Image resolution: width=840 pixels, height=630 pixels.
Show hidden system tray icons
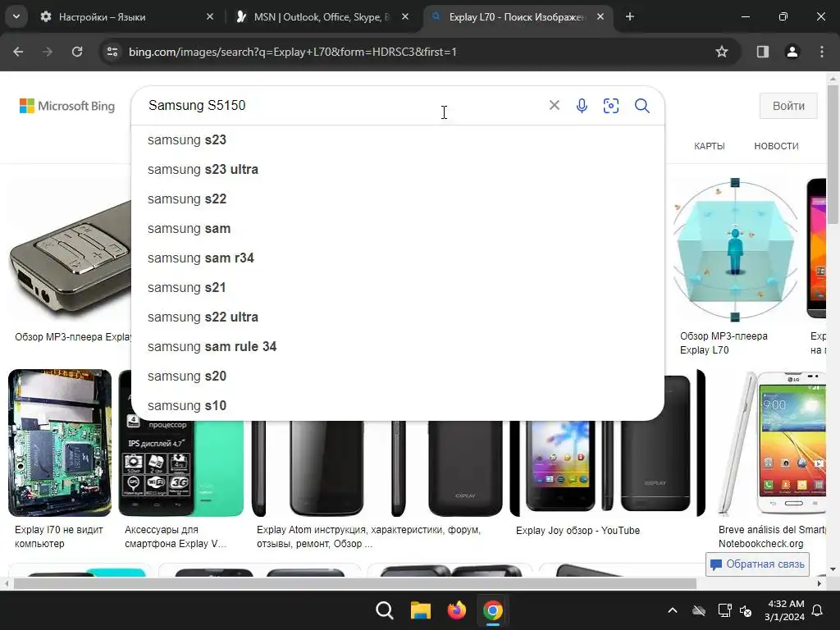point(673,610)
